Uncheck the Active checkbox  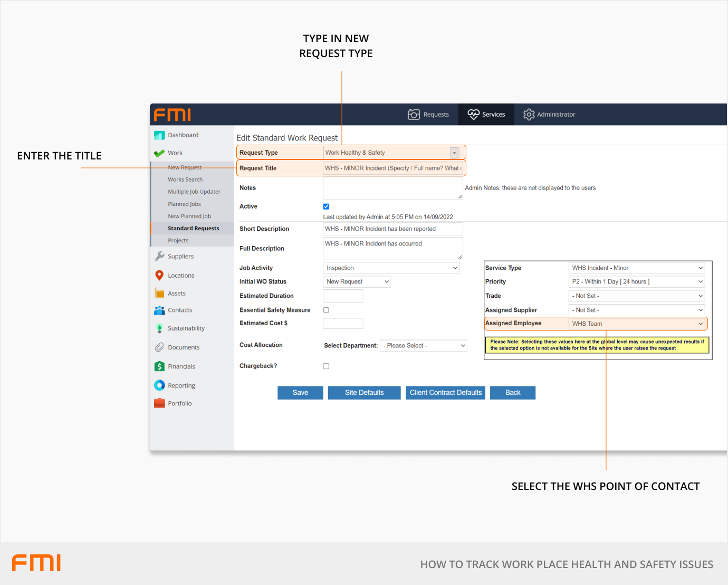coord(326,206)
